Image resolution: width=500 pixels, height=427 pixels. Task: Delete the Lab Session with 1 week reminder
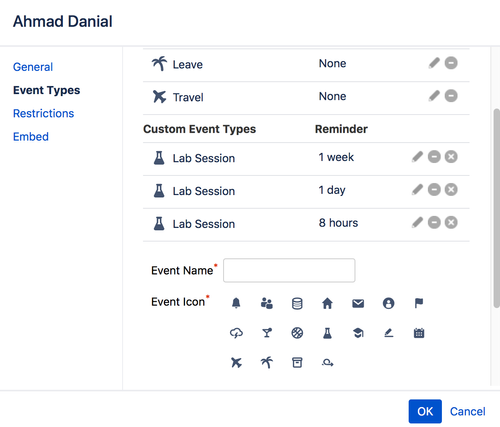(x=451, y=157)
